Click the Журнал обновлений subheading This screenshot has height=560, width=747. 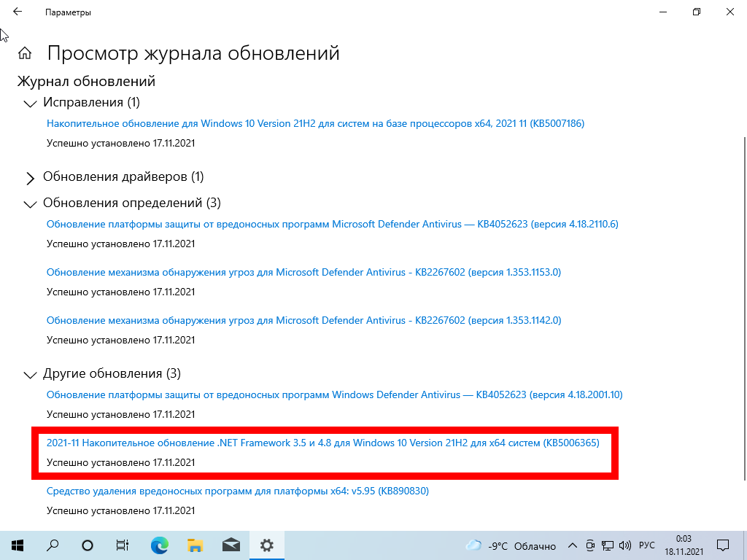(87, 82)
